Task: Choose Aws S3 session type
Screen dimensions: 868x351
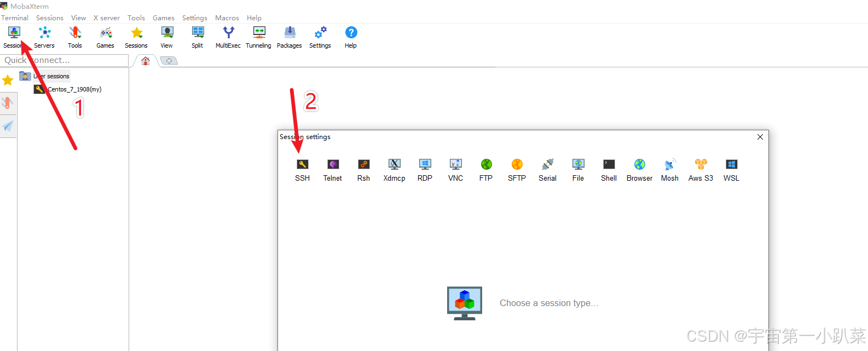Action: pos(701,170)
